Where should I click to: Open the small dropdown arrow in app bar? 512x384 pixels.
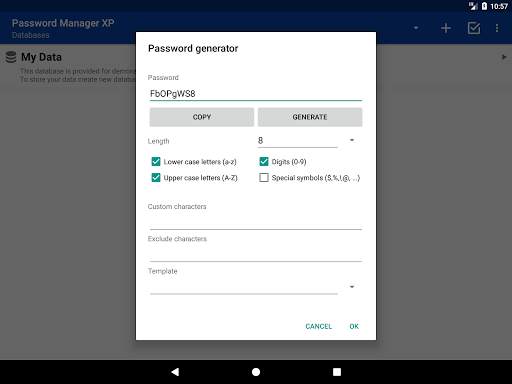[x=416, y=28]
